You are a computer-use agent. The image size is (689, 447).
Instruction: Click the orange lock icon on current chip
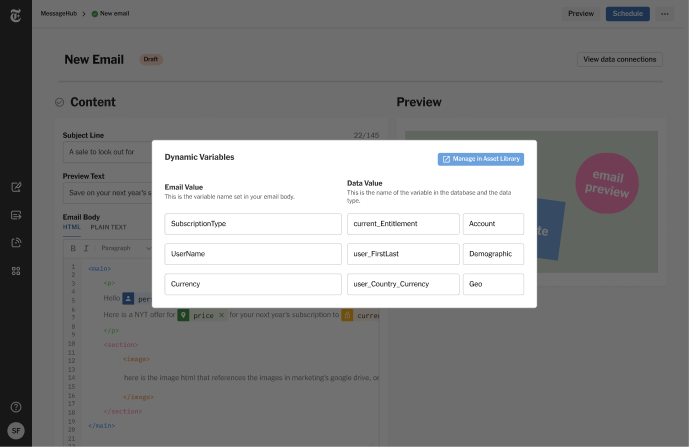pyautogui.click(x=347, y=315)
